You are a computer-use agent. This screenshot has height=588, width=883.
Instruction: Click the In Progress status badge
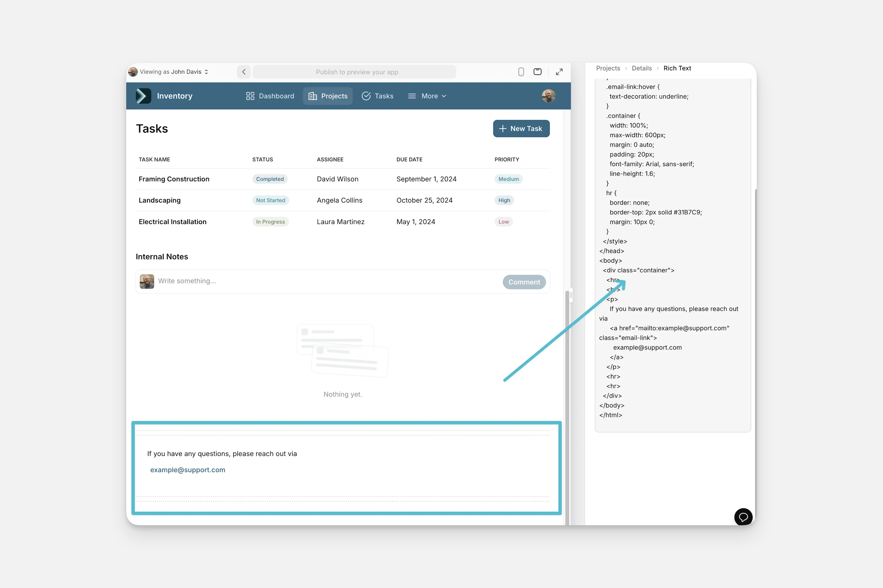pyautogui.click(x=270, y=222)
